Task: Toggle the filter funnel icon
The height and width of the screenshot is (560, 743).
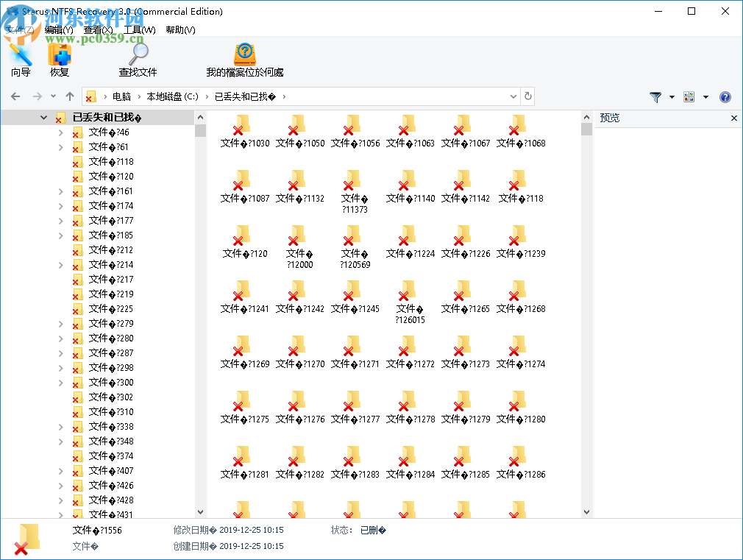Action: pos(654,96)
